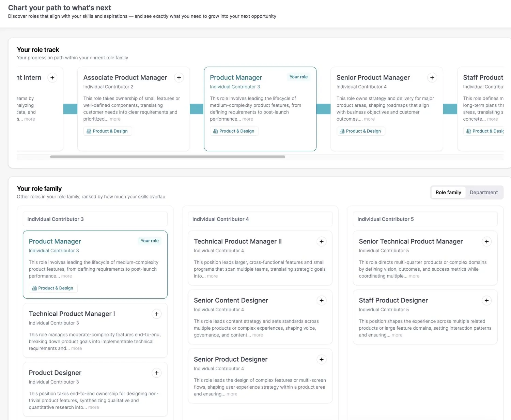
Task: Open Senior Technical Product Manager title
Action: pyautogui.click(x=411, y=242)
